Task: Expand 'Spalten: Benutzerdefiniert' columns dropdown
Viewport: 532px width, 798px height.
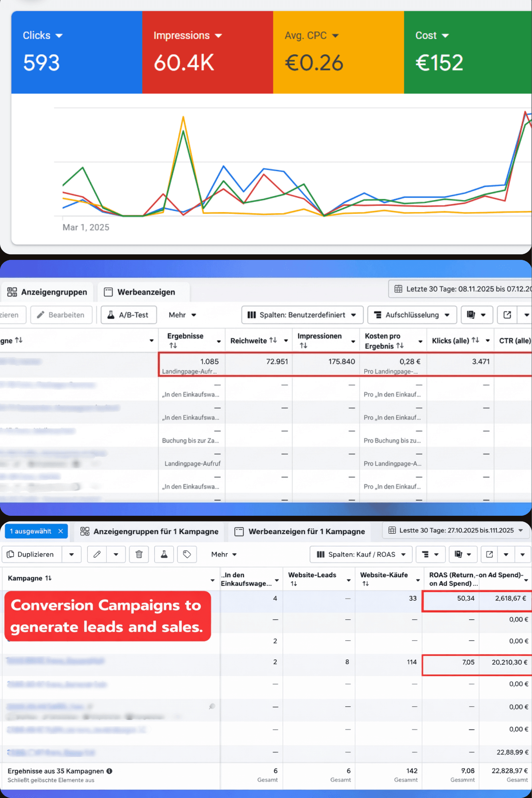Action: (x=302, y=315)
